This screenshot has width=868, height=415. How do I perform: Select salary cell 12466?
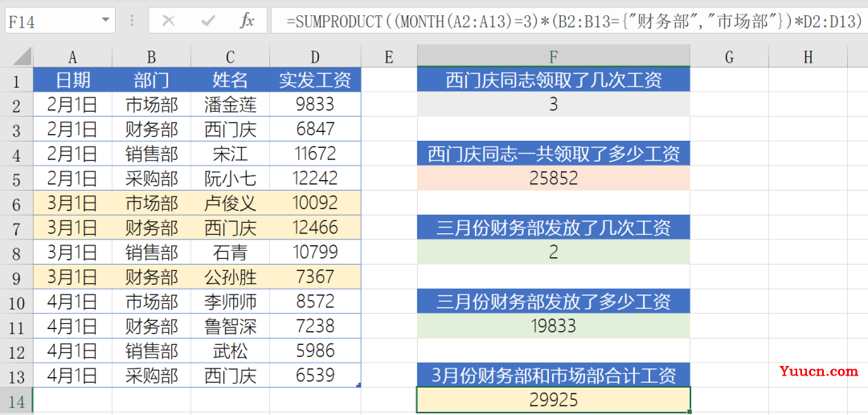point(315,228)
